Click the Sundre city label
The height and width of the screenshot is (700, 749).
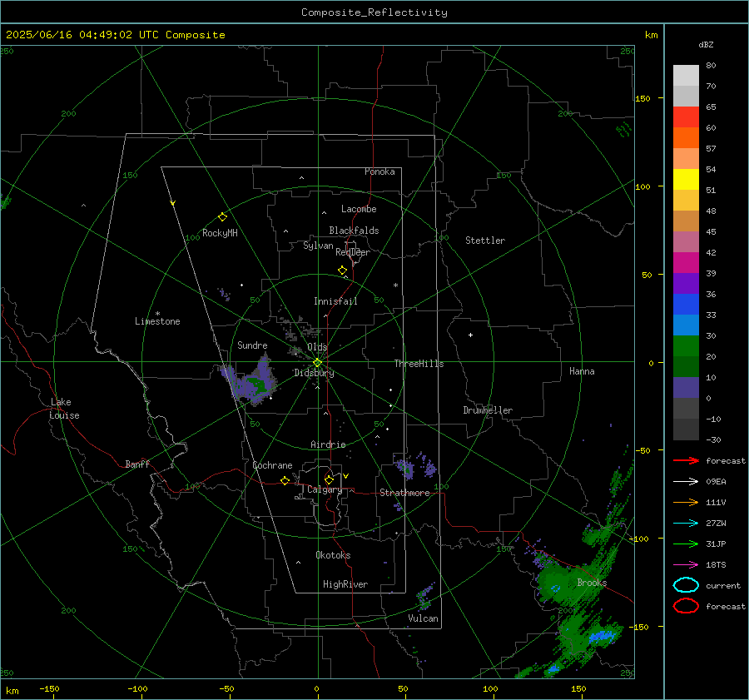tap(252, 345)
